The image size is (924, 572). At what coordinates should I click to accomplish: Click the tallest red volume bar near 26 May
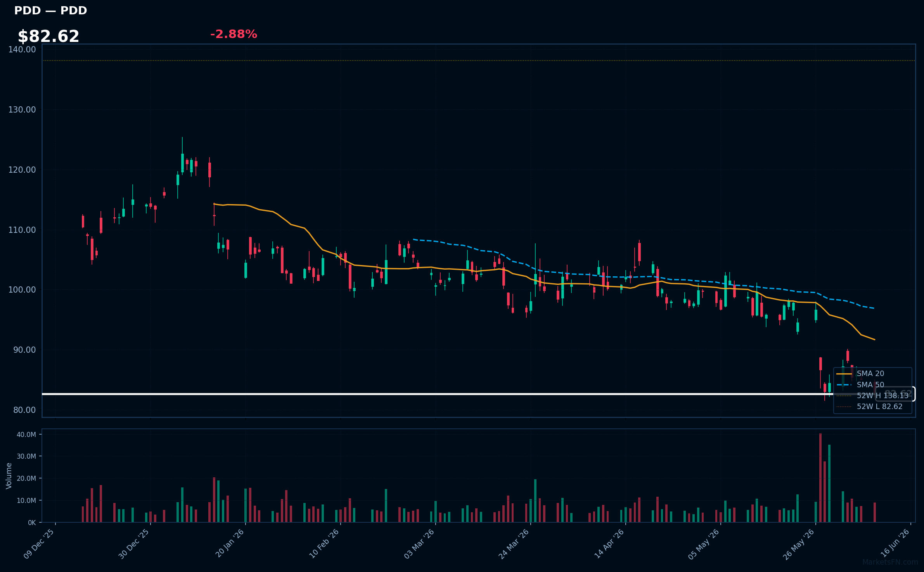click(820, 478)
